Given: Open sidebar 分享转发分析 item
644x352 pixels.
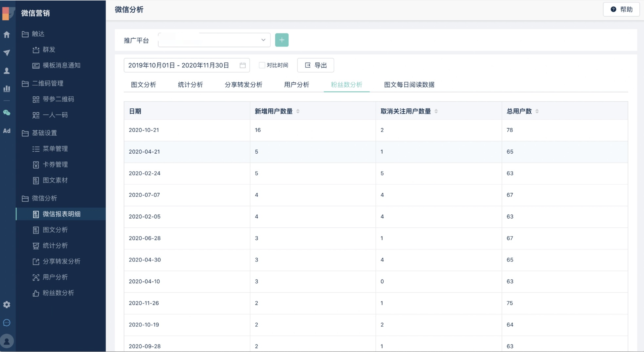Looking at the screenshot, I should [x=61, y=261].
